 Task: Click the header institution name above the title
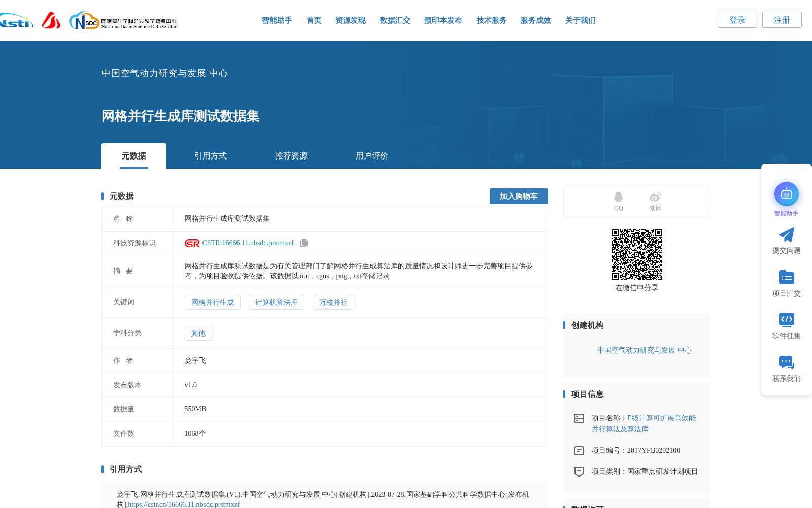165,73
